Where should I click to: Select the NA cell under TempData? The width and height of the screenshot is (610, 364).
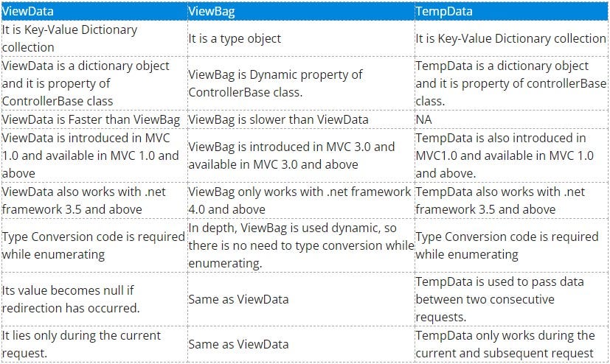[x=511, y=119]
